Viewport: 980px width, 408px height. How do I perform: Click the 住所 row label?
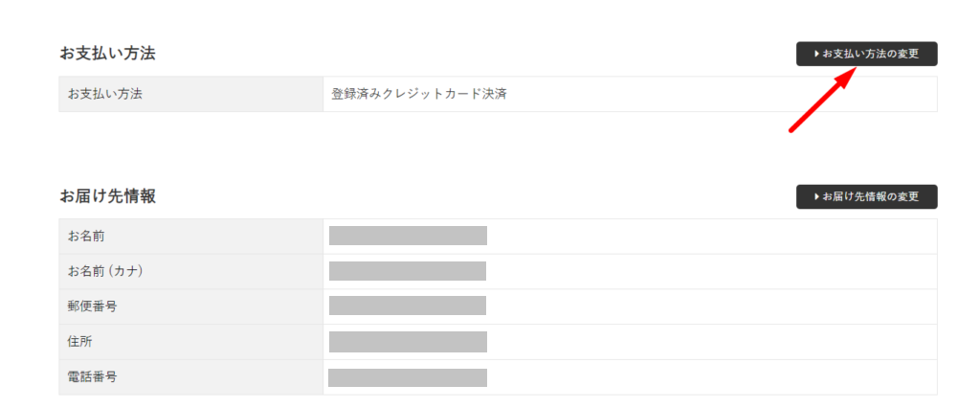click(80, 342)
